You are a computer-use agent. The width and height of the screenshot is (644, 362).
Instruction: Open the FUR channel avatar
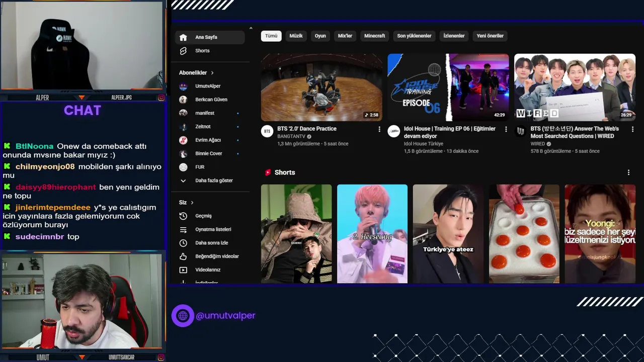(183, 167)
